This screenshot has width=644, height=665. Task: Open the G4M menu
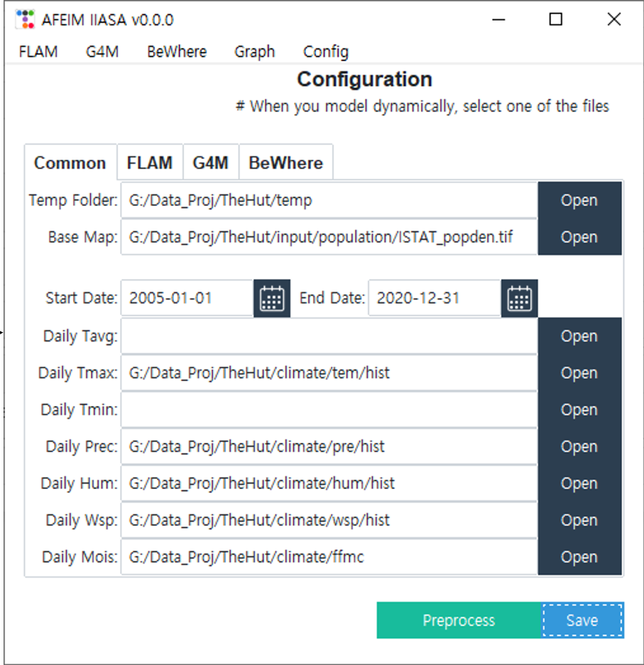click(x=102, y=52)
